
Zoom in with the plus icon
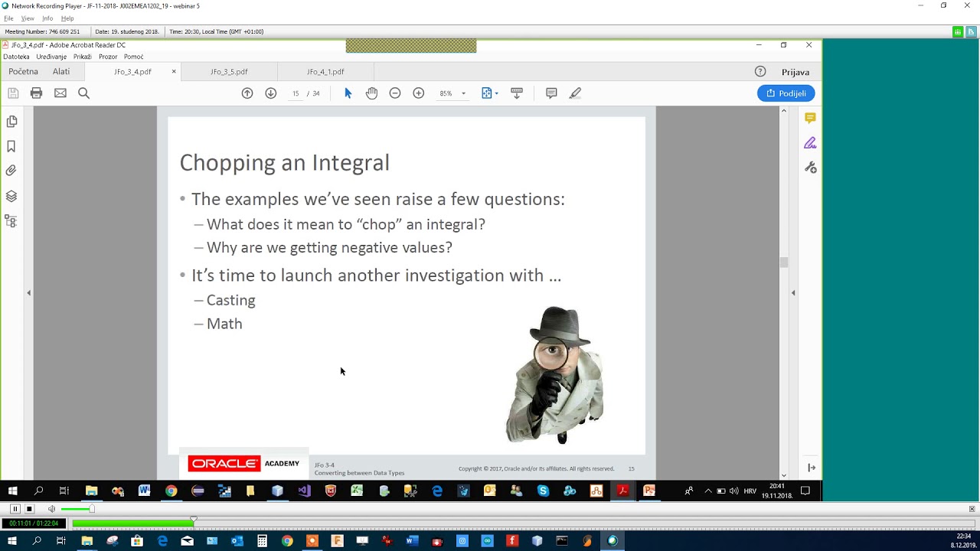419,93
